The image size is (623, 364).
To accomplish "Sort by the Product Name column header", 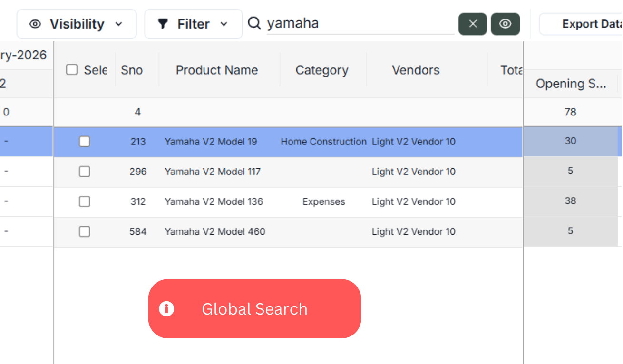I will (217, 70).
